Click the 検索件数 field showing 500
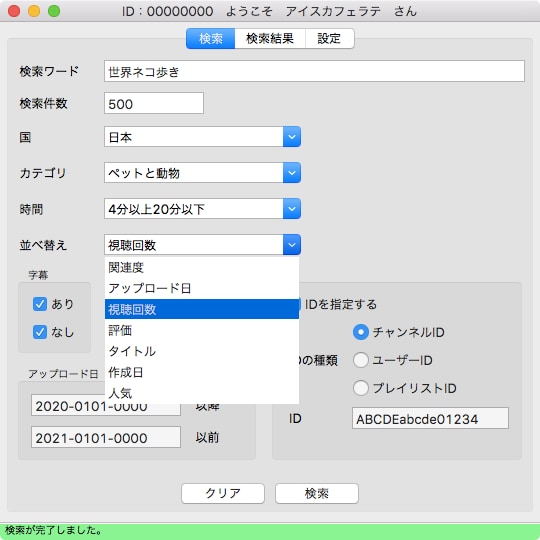540x540 pixels. point(154,103)
